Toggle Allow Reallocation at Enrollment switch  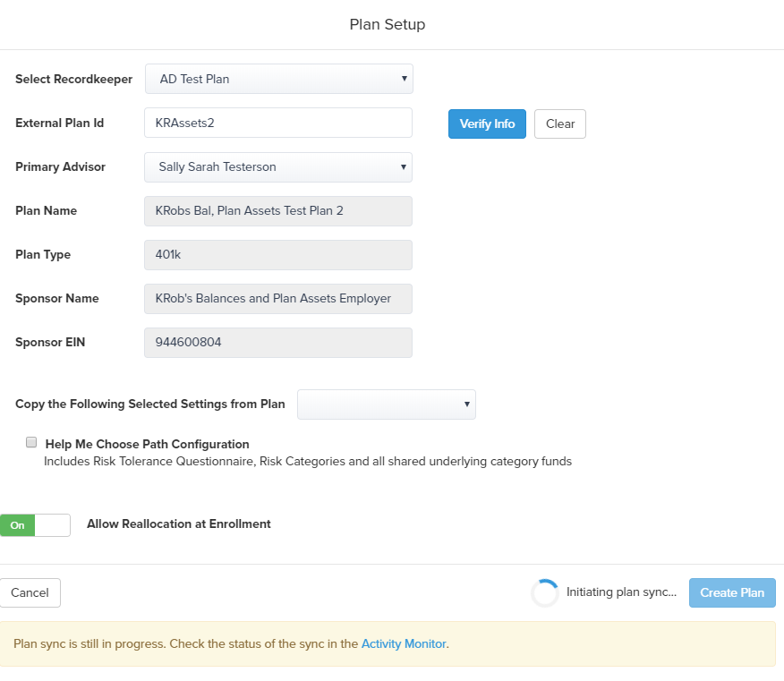pos(35,525)
